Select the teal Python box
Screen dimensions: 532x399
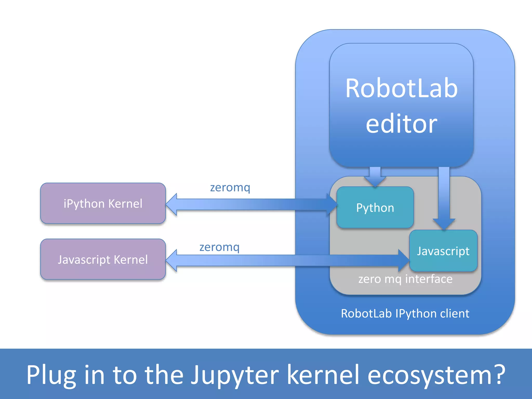click(375, 208)
